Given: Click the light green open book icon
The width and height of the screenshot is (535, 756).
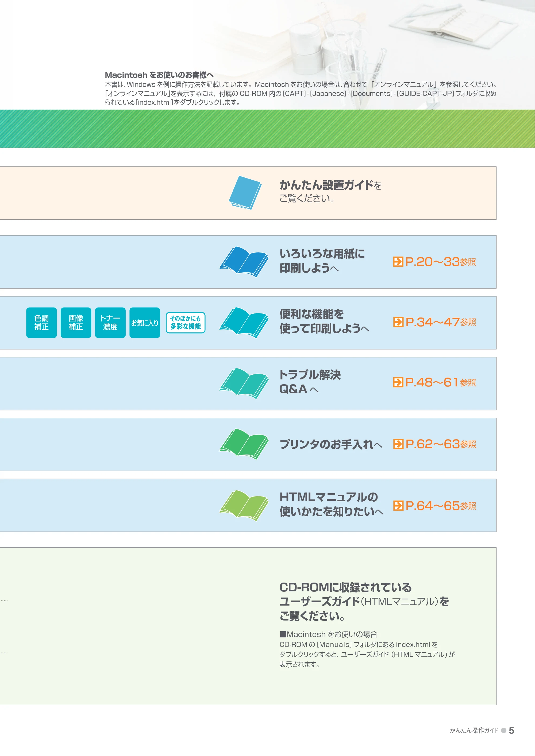Looking at the screenshot, I should [x=244, y=505].
